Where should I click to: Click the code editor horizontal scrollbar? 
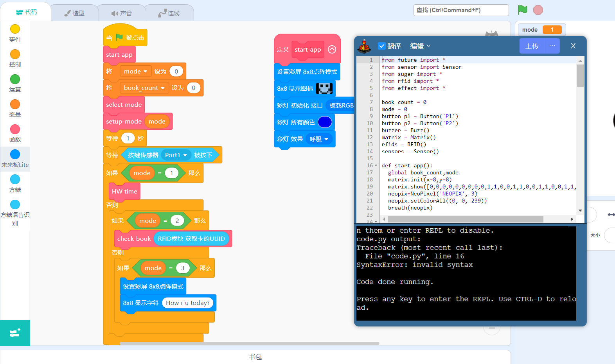pyautogui.click(x=466, y=219)
